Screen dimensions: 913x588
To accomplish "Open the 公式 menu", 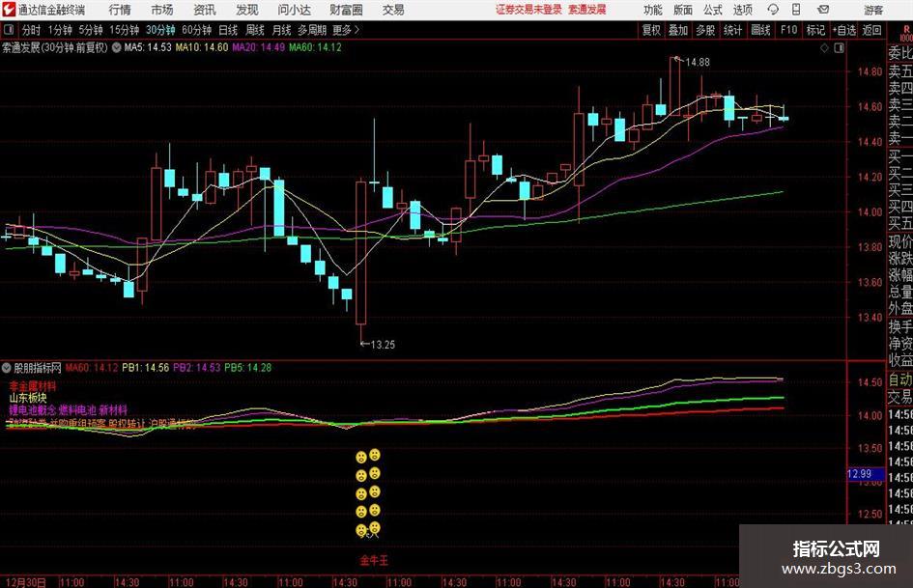I will (713, 10).
